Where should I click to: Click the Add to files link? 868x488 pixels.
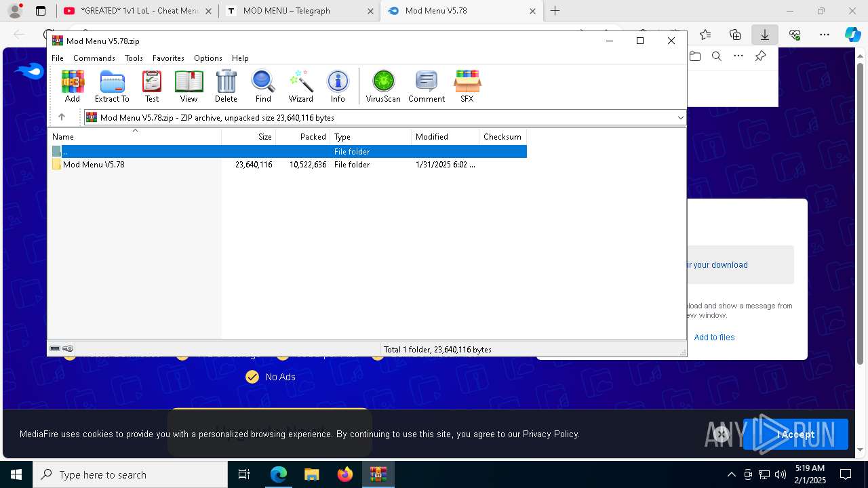(x=714, y=337)
